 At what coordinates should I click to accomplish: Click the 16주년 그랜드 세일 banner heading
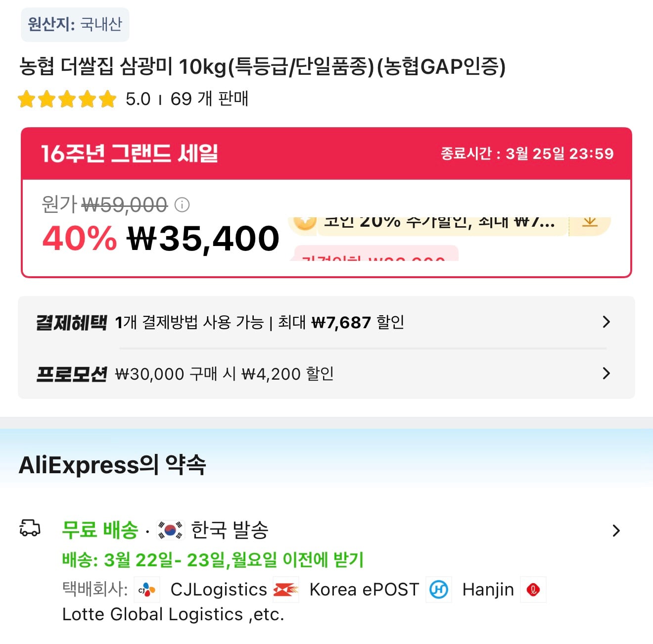[130, 153]
